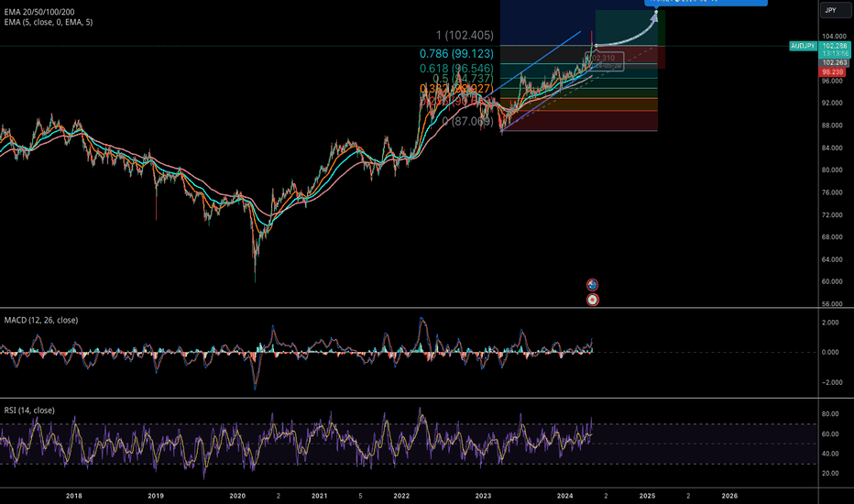Image resolution: width=854 pixels, height=504 pixels.
Task: Click the red 98.239 price tag
Action: tap(833, 71)
